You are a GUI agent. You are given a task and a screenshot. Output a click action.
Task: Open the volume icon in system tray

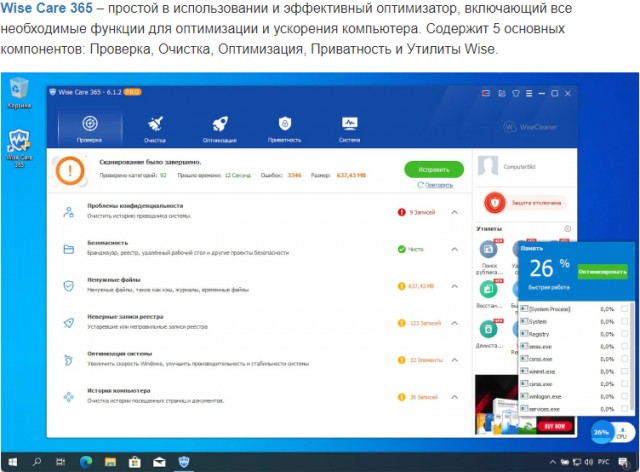588,462
